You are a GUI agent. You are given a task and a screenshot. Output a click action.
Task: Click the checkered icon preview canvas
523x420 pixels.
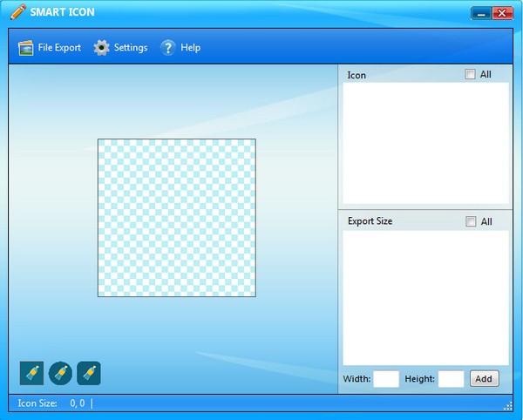pyautogui.click(x=177, y=218)
